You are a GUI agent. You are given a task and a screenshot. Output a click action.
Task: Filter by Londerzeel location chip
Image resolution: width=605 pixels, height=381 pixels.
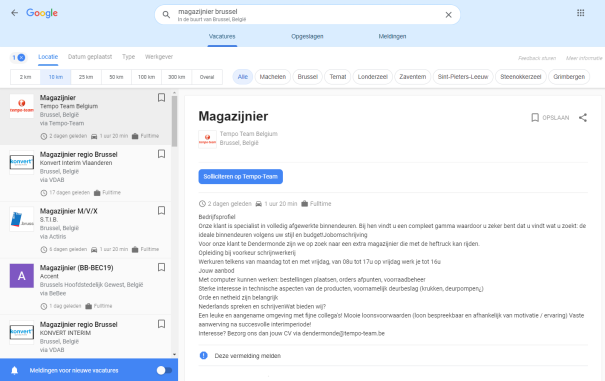point(372,77)
